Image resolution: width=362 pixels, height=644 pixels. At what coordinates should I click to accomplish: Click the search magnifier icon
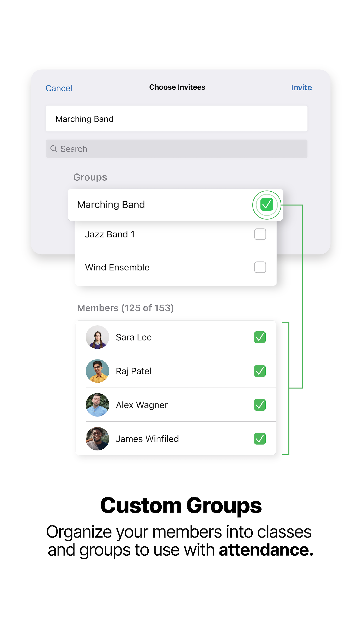point(54,149)
